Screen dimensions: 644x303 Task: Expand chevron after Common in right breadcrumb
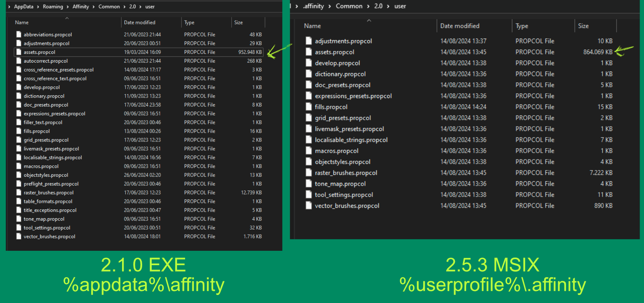368,6
